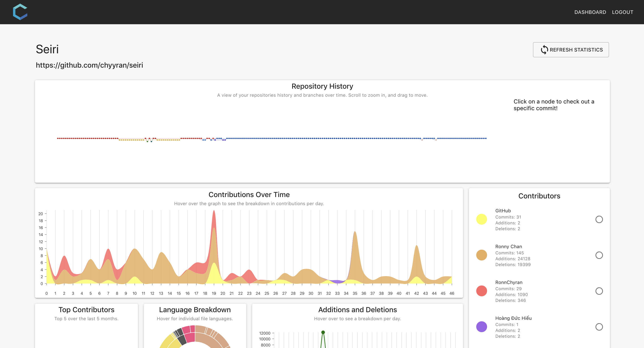Select the Ronny Chan radio button

click(599, 255)
